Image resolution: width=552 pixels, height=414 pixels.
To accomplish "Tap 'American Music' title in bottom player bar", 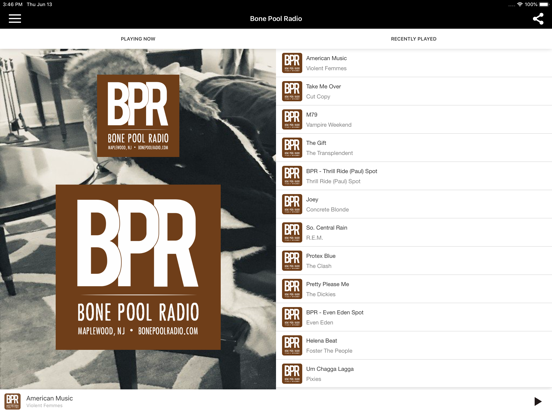I will tap(49, 398).
